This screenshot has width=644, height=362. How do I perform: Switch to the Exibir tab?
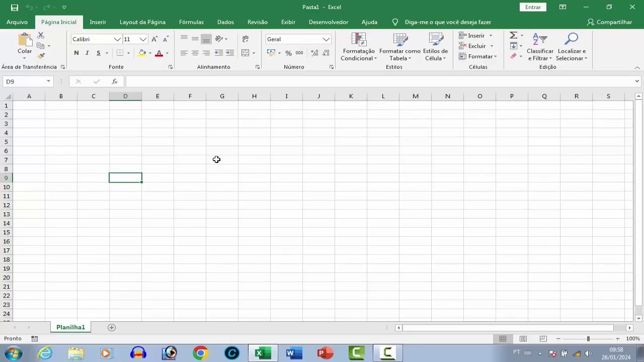point(288,22)
